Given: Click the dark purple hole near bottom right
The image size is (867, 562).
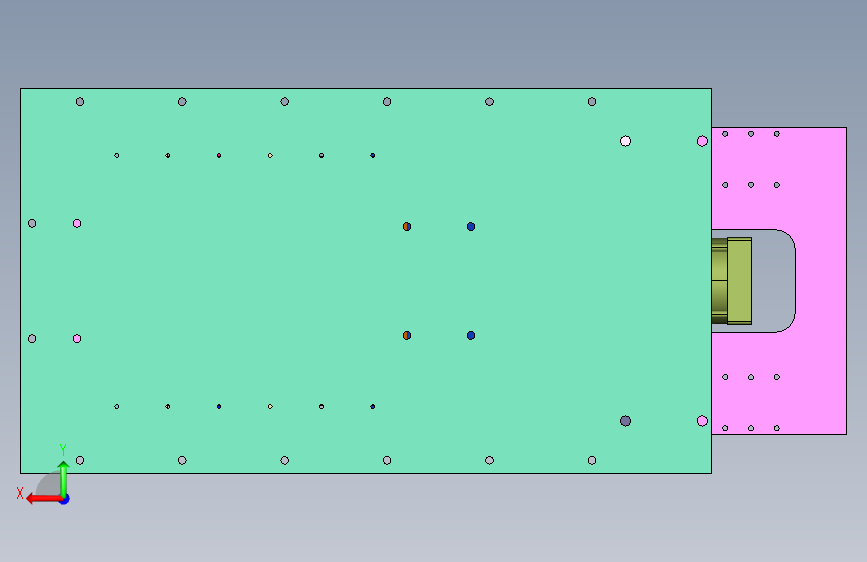Looking at the screenshot, I should [625, 421].
